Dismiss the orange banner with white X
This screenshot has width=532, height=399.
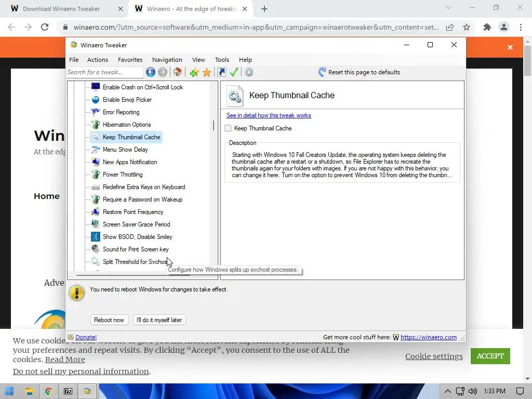click(x=510, y=47)
